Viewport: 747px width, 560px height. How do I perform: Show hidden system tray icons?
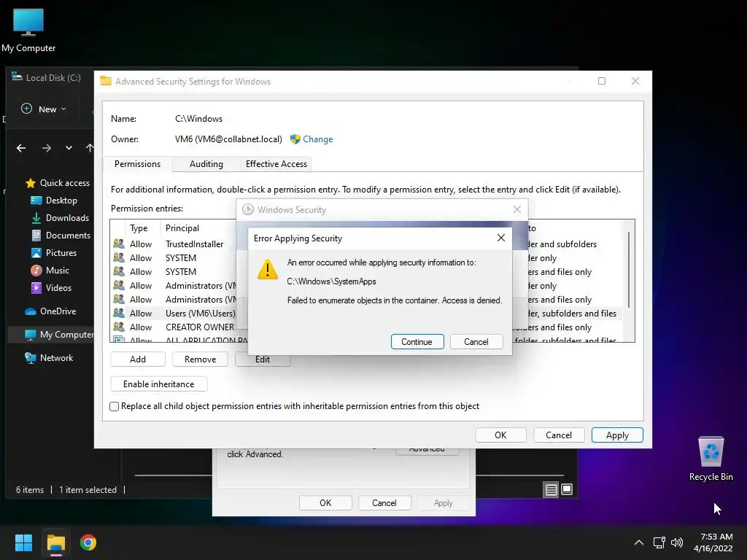pyautogui.click(x=639, y=542)
